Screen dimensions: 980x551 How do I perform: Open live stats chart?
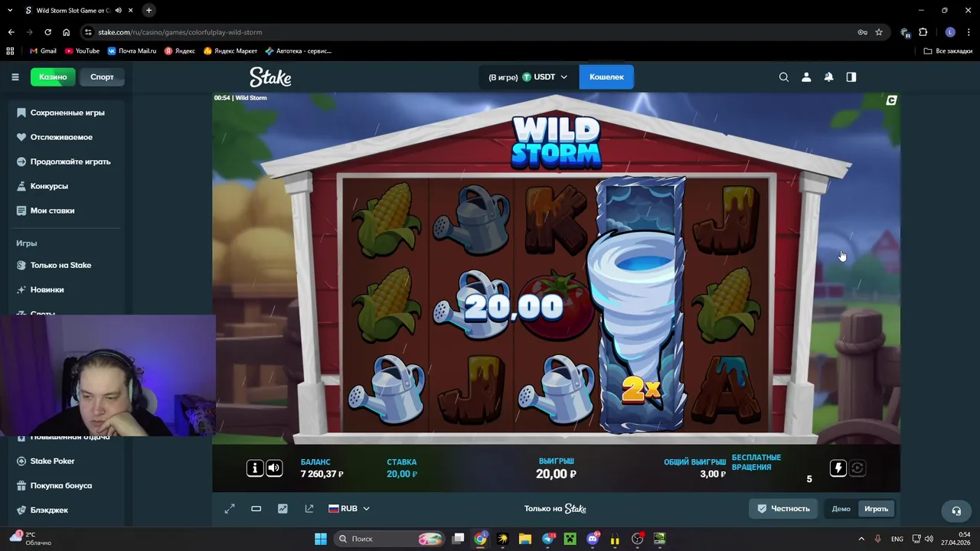pos(283,509)
